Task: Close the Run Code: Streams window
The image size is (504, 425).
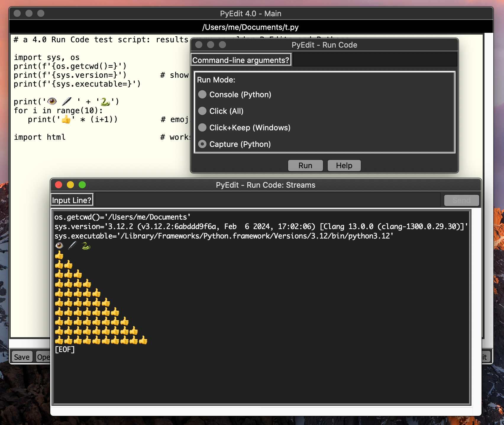Action: click(59, 185)
